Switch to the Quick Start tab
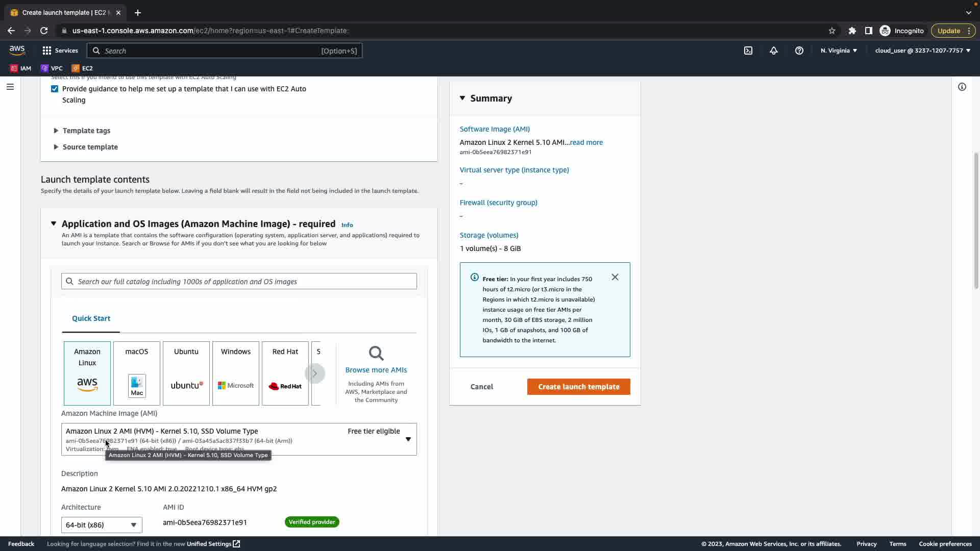 click(x=91, y=318)
